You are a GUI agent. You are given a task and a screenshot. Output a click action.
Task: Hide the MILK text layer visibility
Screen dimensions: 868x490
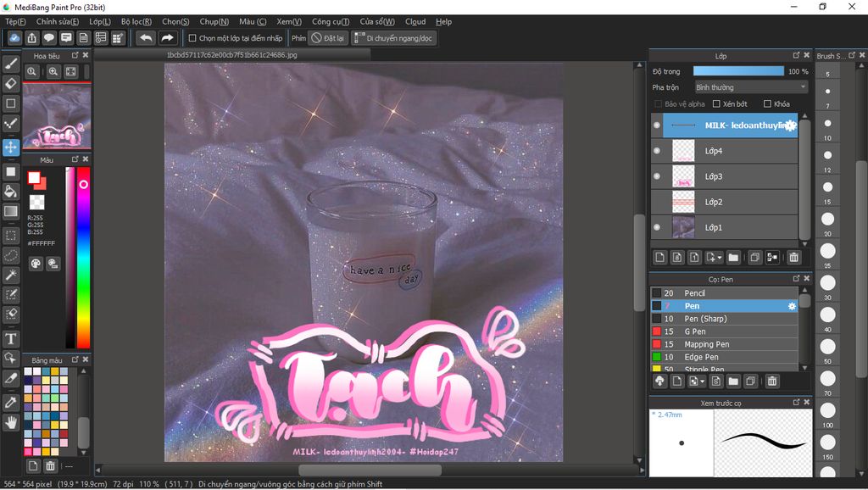coord(657,125)
